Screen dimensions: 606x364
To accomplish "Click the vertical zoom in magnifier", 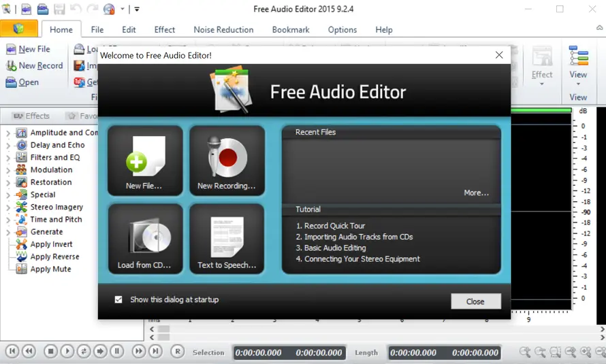I will click(586, 352).
